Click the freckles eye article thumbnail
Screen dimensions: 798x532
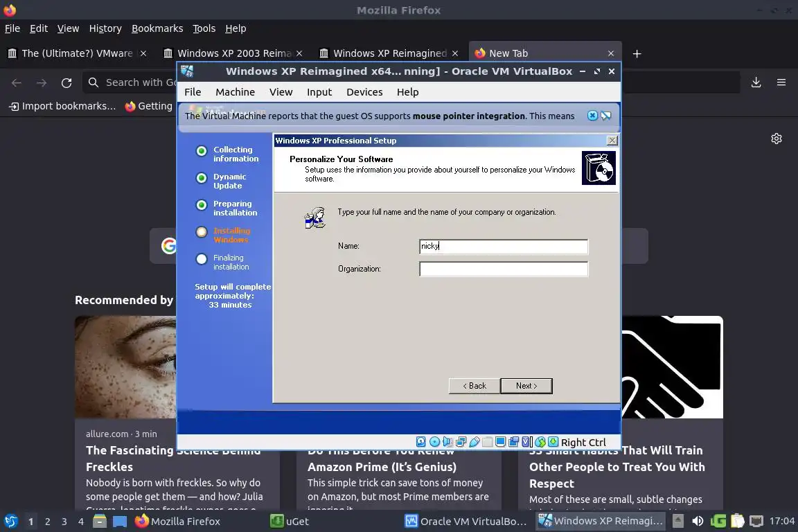click(125, 367)
